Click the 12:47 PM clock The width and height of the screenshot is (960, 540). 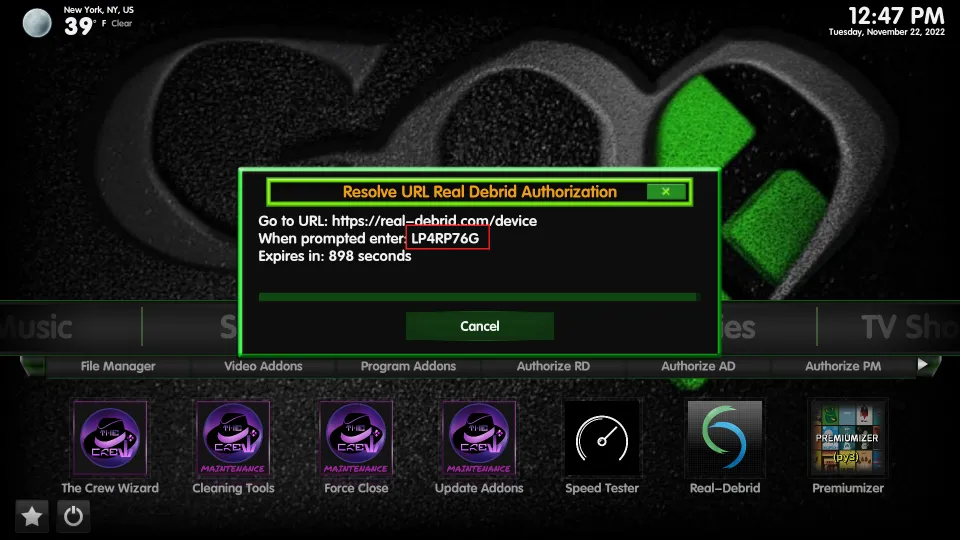896,15
